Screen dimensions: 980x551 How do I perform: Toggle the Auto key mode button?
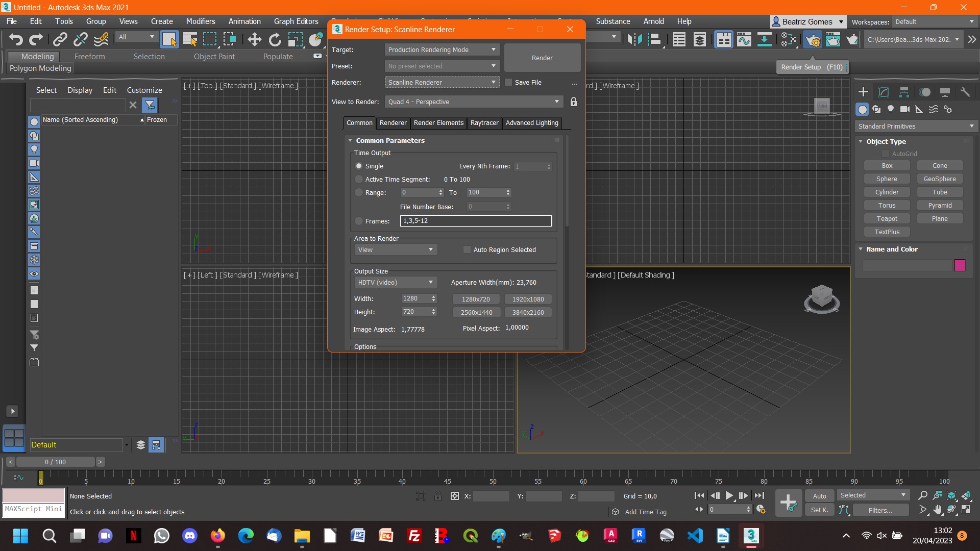(820, 496)
